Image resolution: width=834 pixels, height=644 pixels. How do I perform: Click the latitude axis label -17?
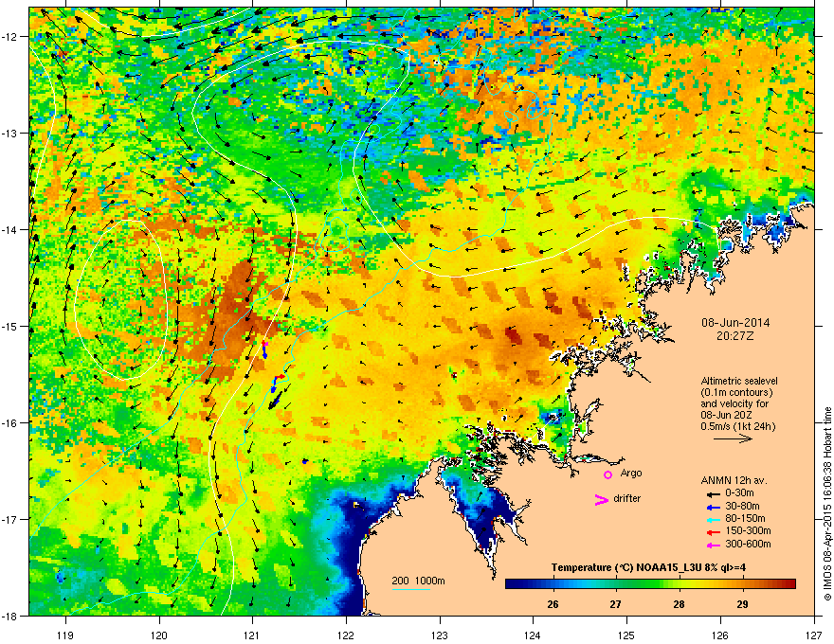coord(11,519)
